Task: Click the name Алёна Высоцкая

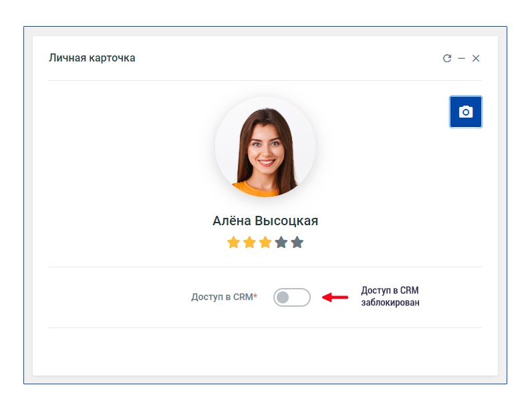Action: (x=265, y=221)
